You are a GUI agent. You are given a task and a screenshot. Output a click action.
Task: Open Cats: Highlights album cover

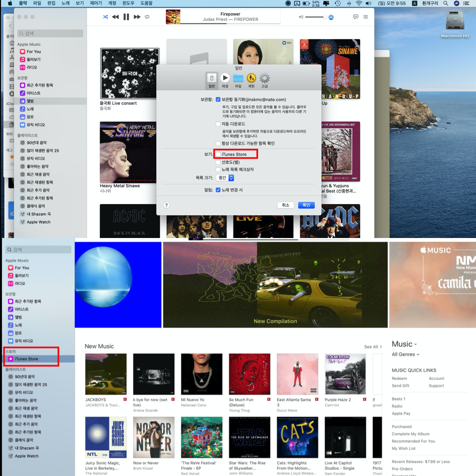[x=297, y=437]
